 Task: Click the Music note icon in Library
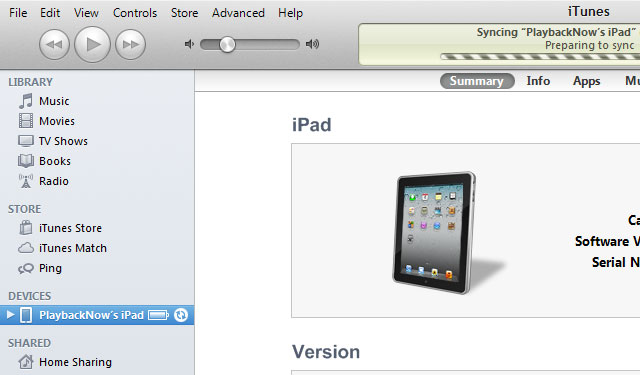pos(26,101)
